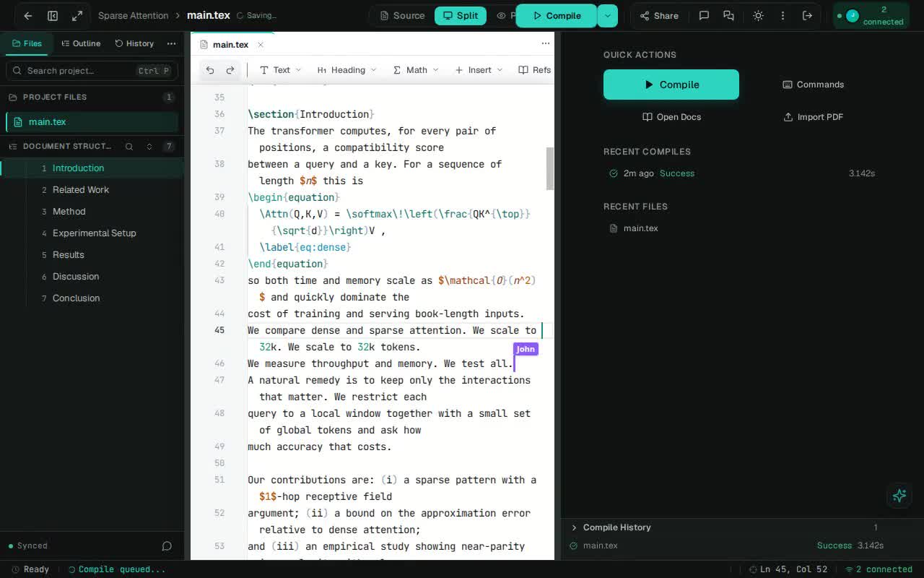This screenshot has width=924, height=578.
Task: Undo the last edit
Action: point(210,70)
